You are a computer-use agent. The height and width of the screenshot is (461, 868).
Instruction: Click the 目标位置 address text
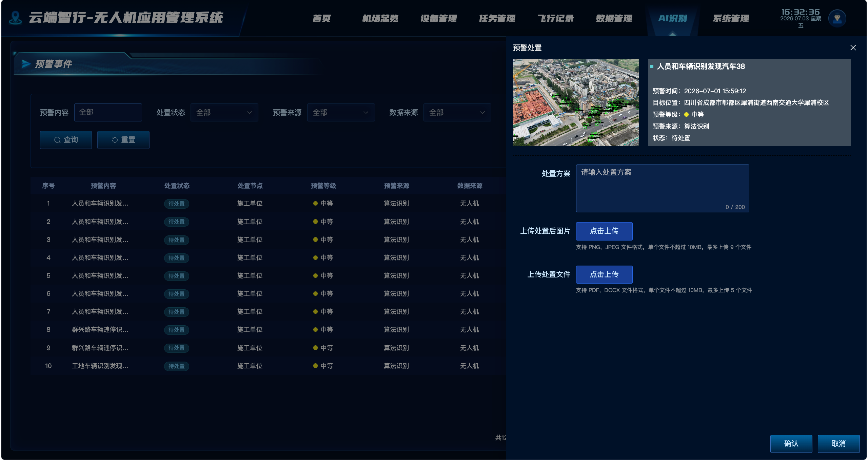[756, 103]
